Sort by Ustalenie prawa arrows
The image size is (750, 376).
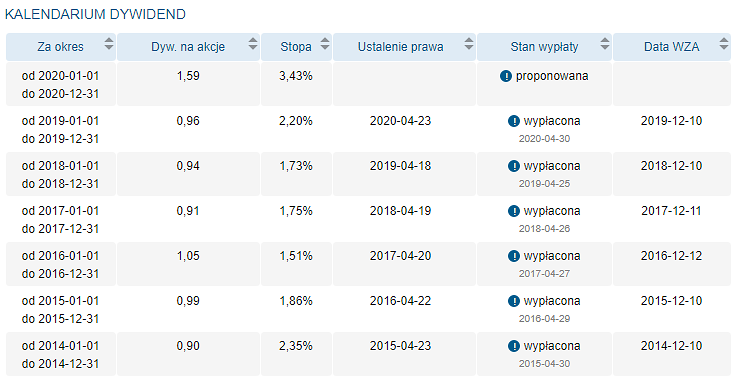[x=469, y=44]
